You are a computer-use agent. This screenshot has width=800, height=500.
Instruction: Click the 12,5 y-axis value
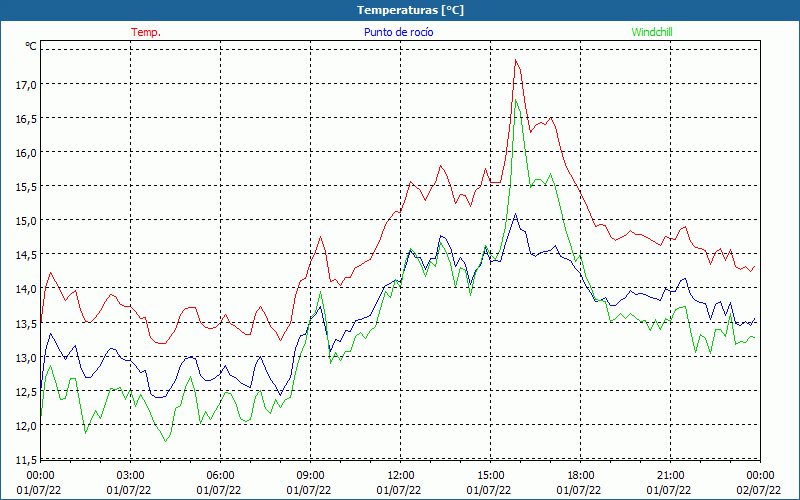26,392
